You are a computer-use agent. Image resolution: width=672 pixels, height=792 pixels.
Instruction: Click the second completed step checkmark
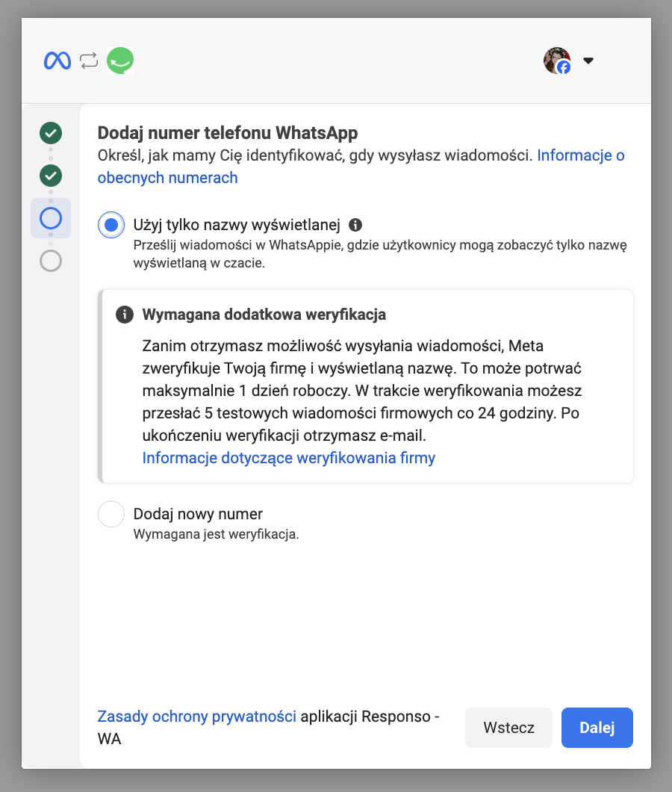pyautogui.click(x=51, y=176)
